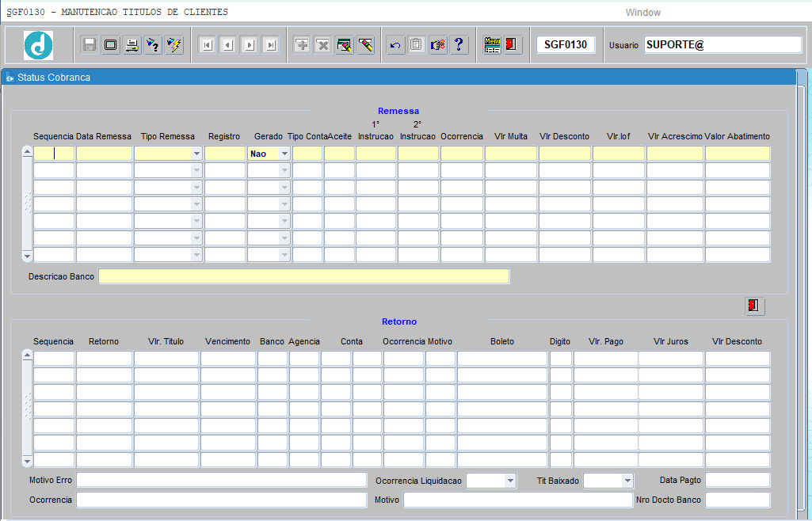Click the red door exit button below Remessa
Screen dimensions: 812x521
pyautogui.click(x=754, y=306)
